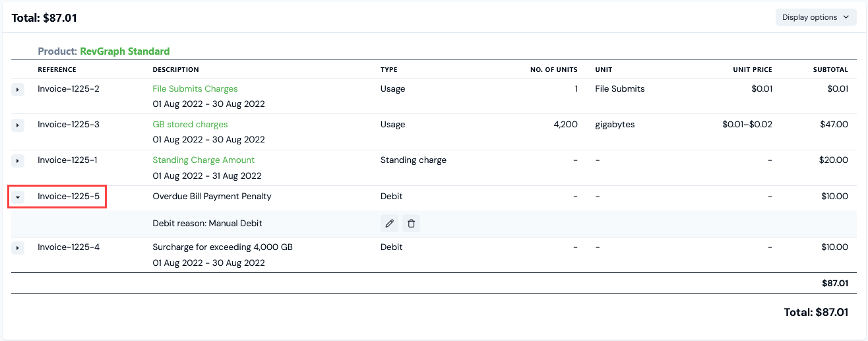Open the RevGraph Standard product link
The width and height of the screenshot is (868, 341).
click(x=125, y=51)
